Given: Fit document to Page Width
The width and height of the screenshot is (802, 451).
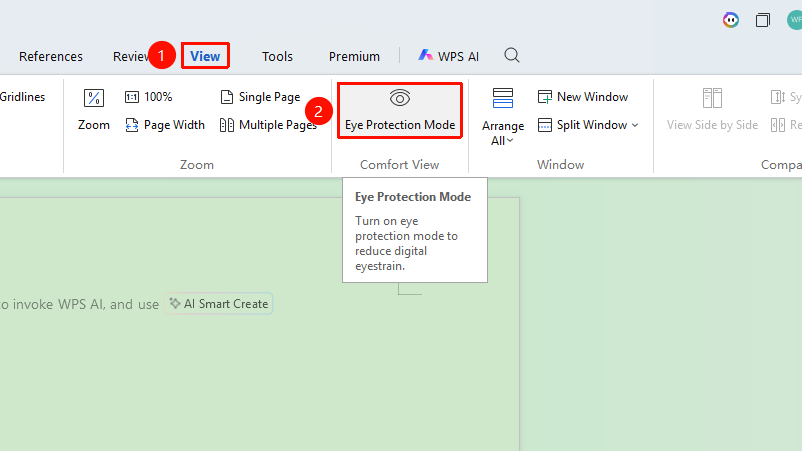Looking at the screenshot, I should click(165, 125).
